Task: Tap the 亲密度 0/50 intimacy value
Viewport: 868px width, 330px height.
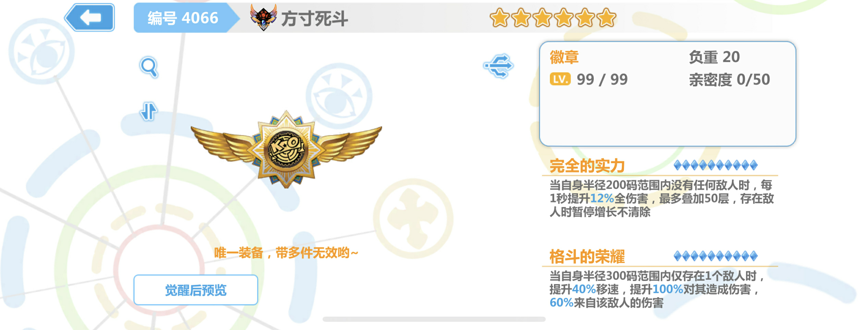Action: (730, 80)
